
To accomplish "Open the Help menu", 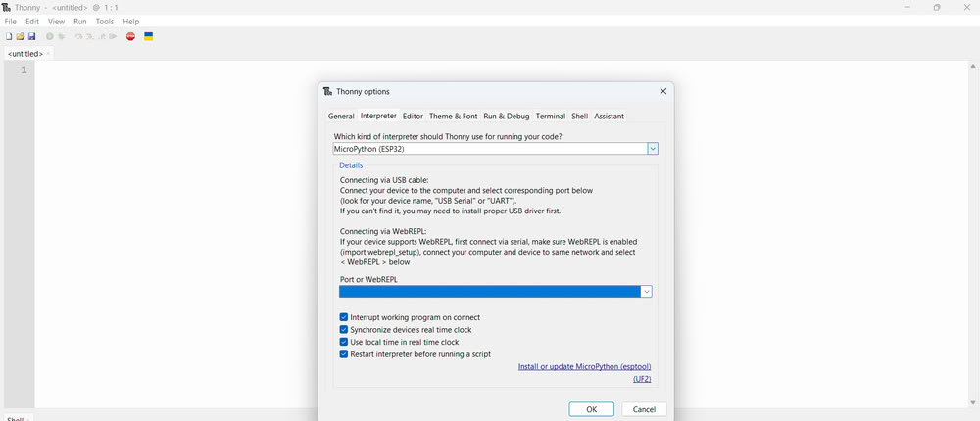I will coord(131,22).
